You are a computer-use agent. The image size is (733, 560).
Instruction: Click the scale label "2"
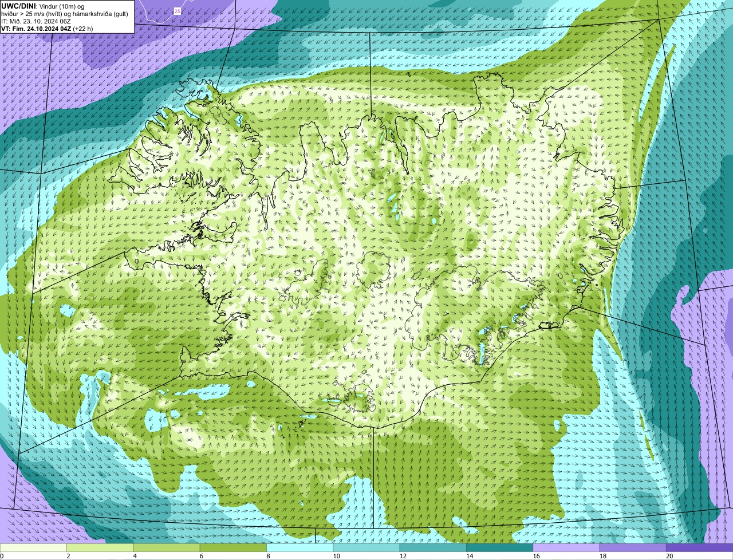68,556
